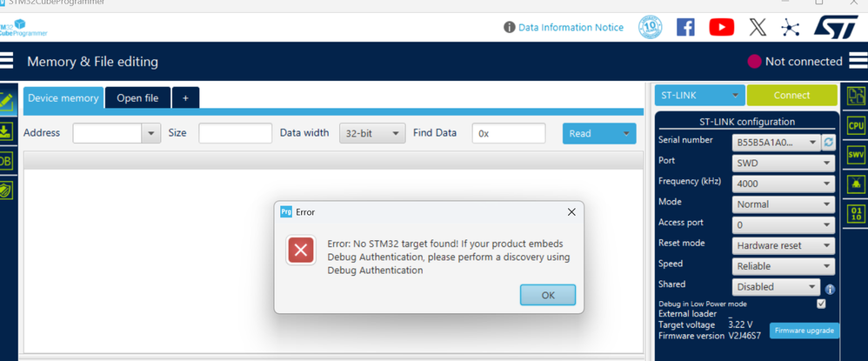This screenshot has width=868, height=361.
Task: Open the Reset mode Hardware reset dropdown
Action: pos(784,245)
